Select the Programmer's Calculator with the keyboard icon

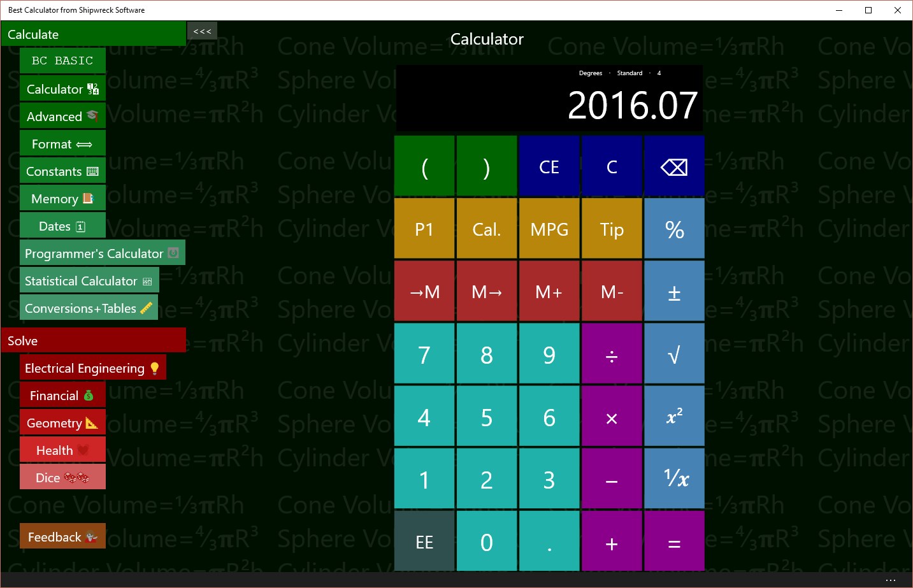tap(101, 253)
